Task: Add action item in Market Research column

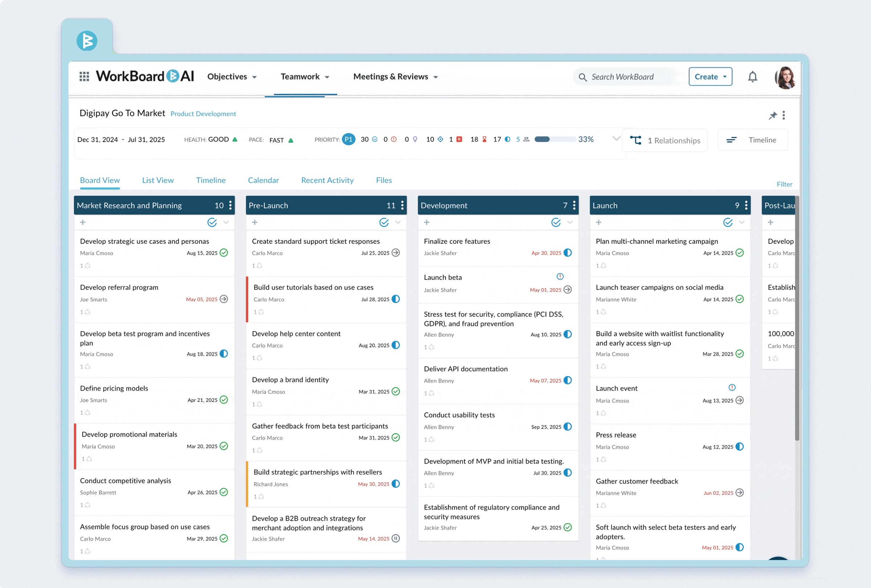Action: click(x=83, y=222)
